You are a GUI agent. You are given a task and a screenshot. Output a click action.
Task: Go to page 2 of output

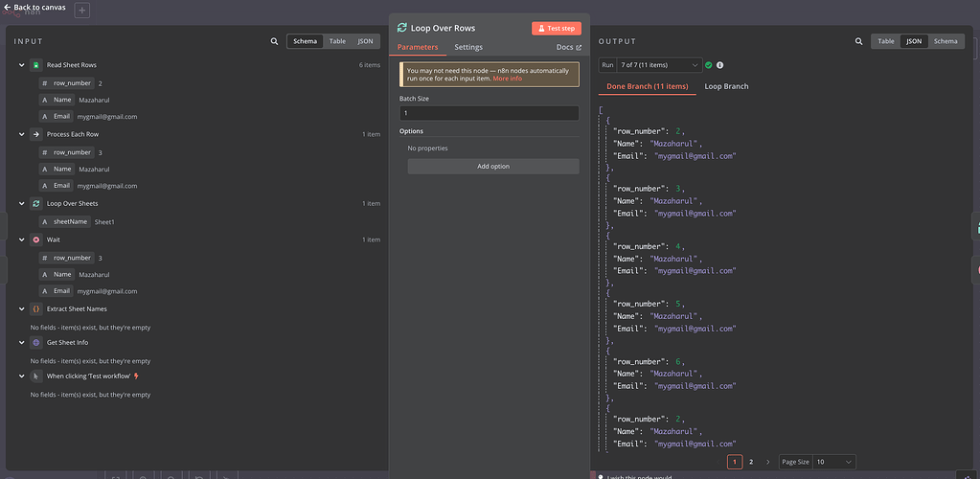click(751, 462)
